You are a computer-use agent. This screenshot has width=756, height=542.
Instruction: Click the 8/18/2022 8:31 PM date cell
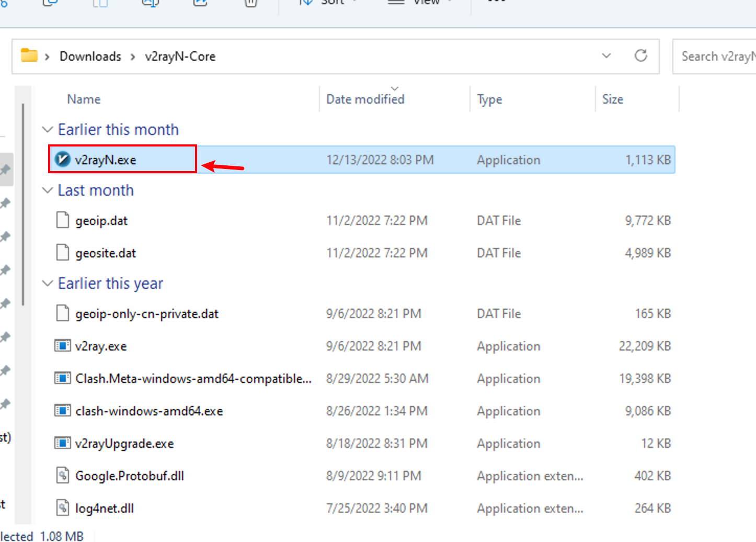point(377,443)
